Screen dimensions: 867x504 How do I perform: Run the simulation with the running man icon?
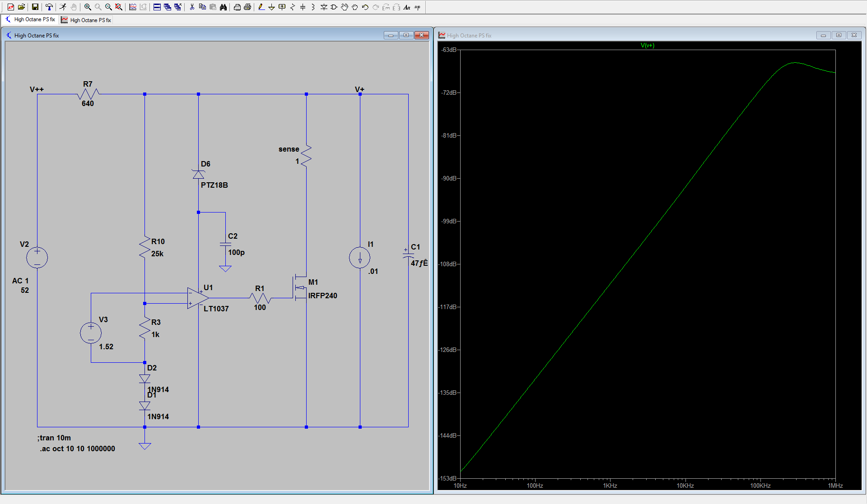[63, 7]
